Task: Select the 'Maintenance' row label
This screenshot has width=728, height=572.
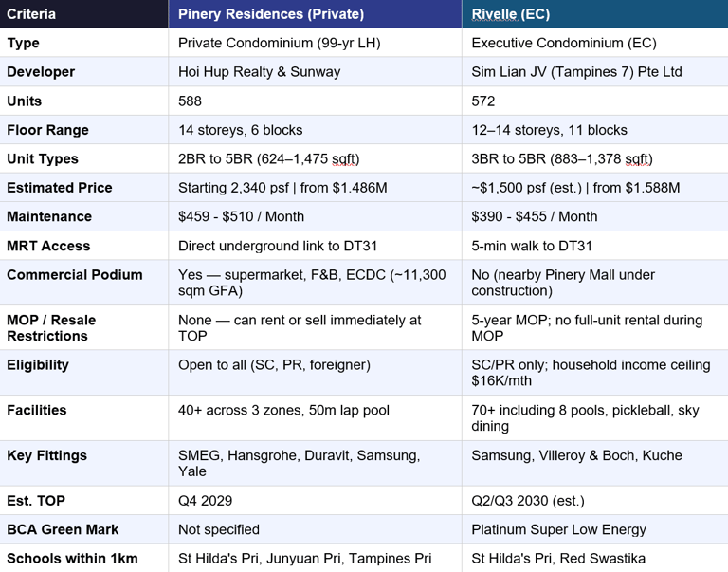Action: coord(84,216)
